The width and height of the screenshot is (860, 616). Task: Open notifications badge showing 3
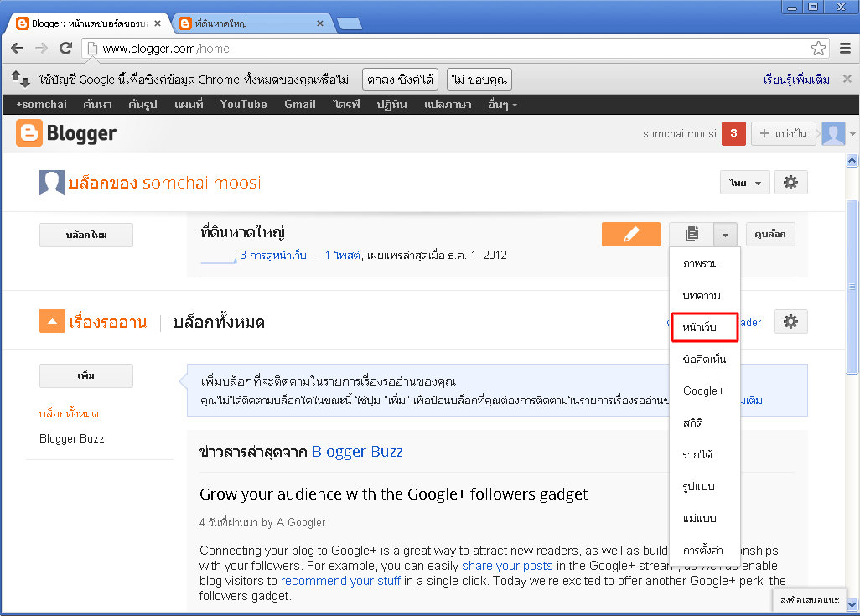733,133
